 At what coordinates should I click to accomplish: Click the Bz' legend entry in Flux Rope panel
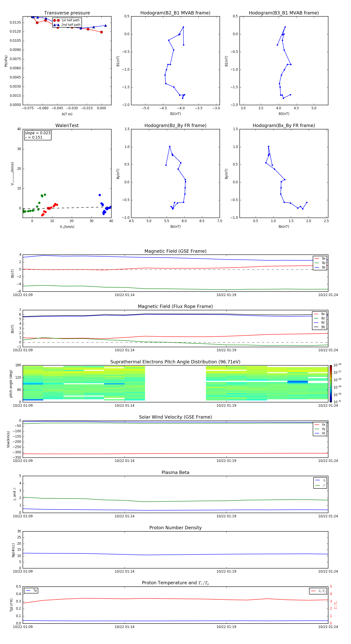(320, 323)
